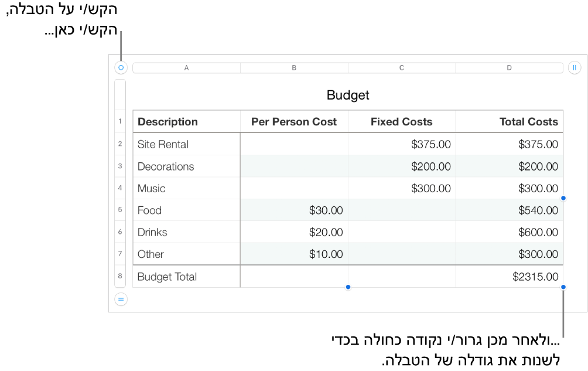Select the $375.00 Total Costs cell
This screenshot has height=371, width=588.
pos(510,144)
